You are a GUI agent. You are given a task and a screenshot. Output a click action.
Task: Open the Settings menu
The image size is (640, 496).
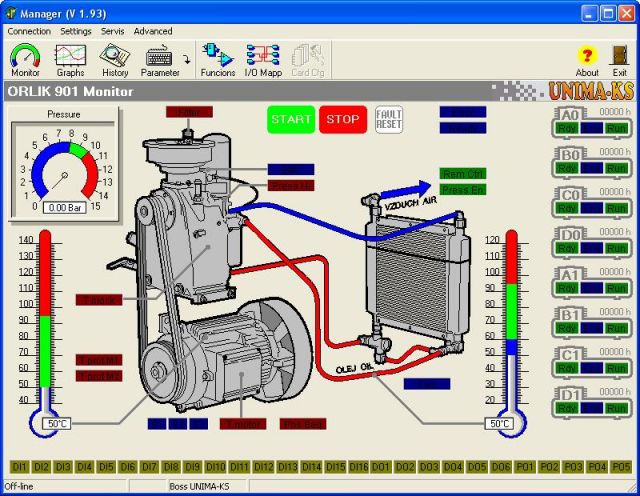[76, 31]
